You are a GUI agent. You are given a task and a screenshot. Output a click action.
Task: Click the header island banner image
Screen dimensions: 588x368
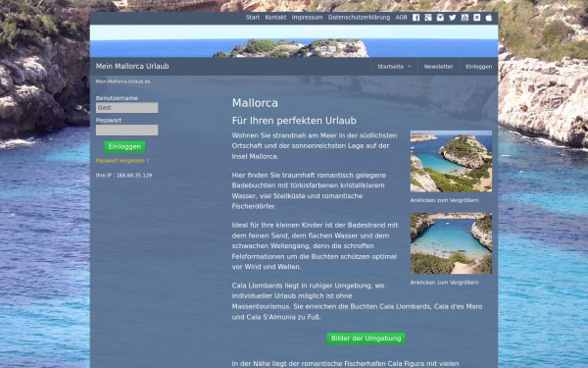click(x=294, y=41)
